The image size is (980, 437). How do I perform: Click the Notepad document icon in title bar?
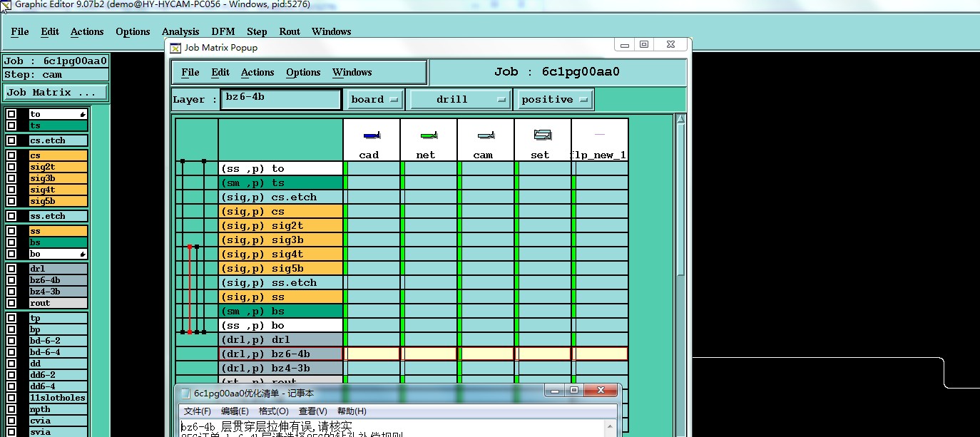point(185,393)
